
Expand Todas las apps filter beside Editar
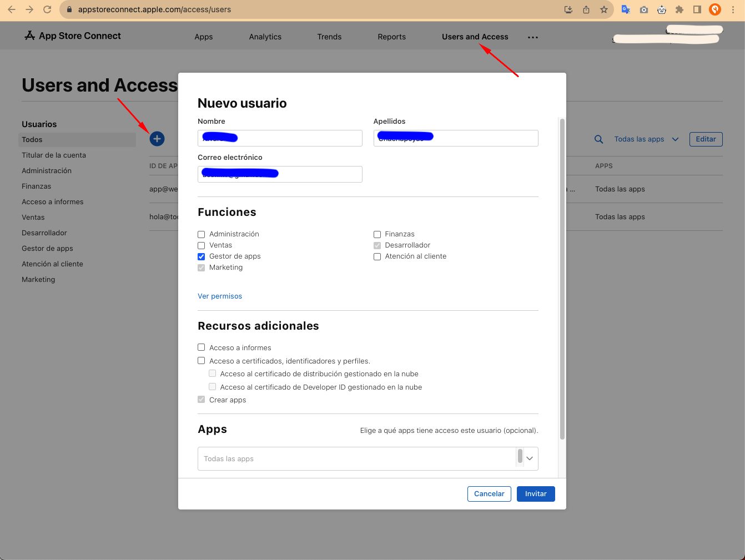point(646,139)
